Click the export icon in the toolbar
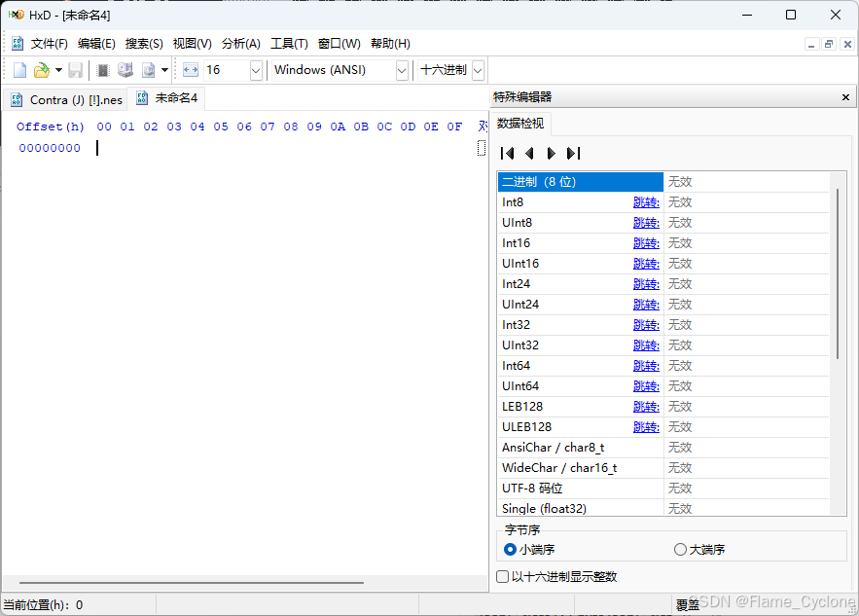The width and height of the screenshot is (859, 616). [x=148, y=69]
